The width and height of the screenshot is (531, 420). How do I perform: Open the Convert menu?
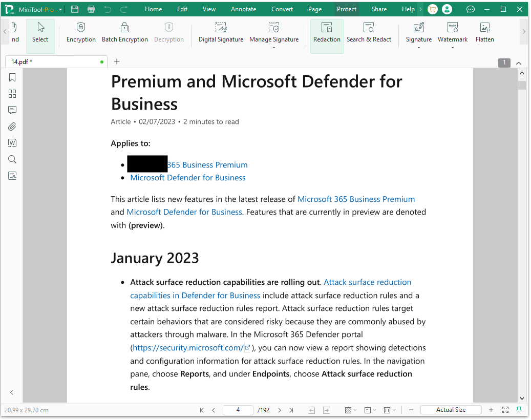[282, 9]
